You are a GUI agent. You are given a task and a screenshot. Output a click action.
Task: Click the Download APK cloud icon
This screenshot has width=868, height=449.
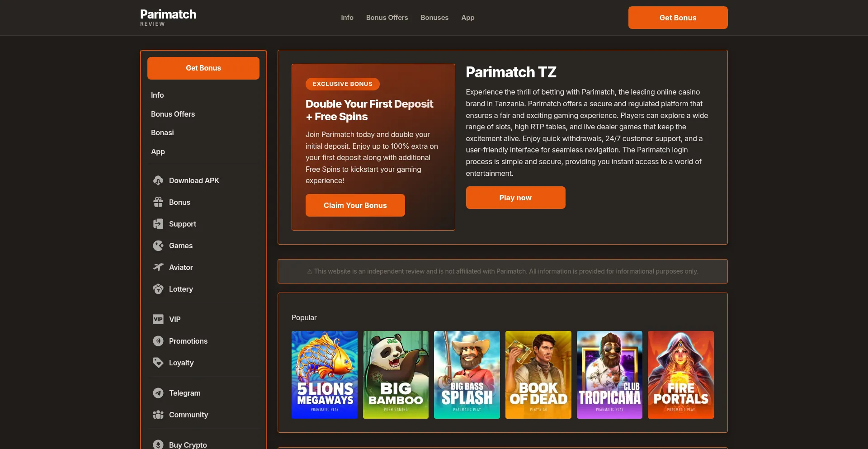pyautogui.click(x=158, y=180)
